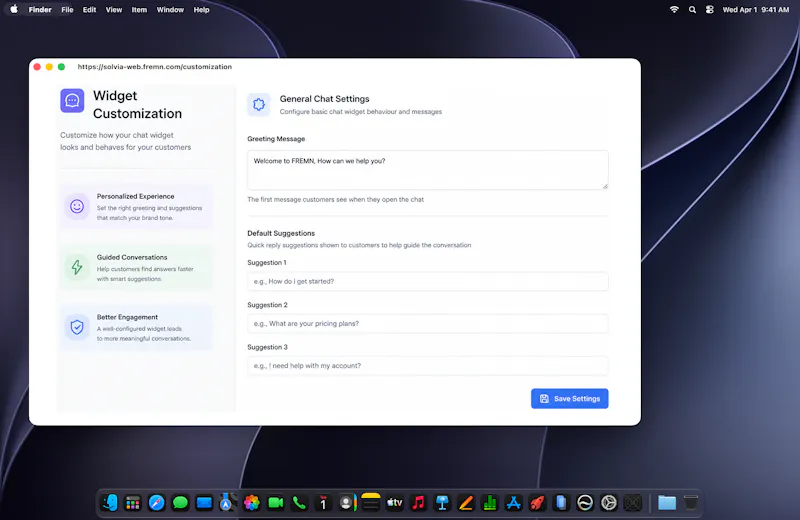Launch Safari from the dock
The height and width of the screenshot is (520, 800).
tap(157, 503)
